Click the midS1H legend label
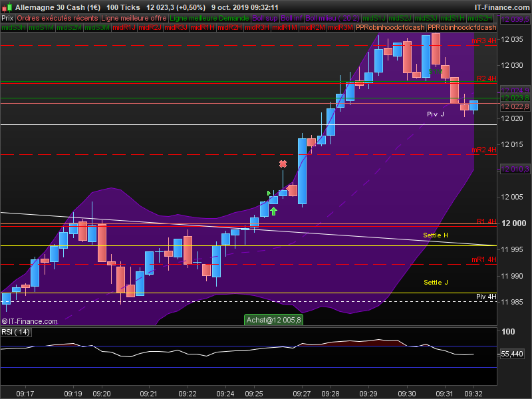 pos(452,19)
